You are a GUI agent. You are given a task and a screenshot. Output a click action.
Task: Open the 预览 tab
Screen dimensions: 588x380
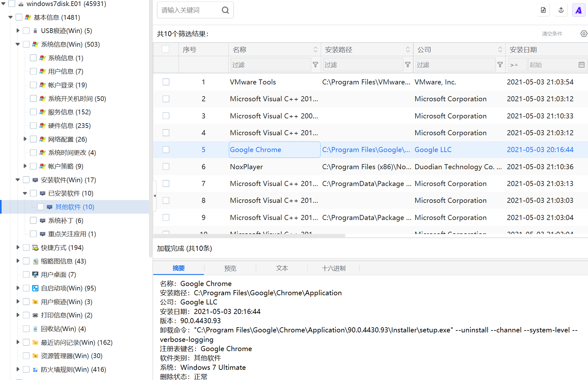point(230,268)
